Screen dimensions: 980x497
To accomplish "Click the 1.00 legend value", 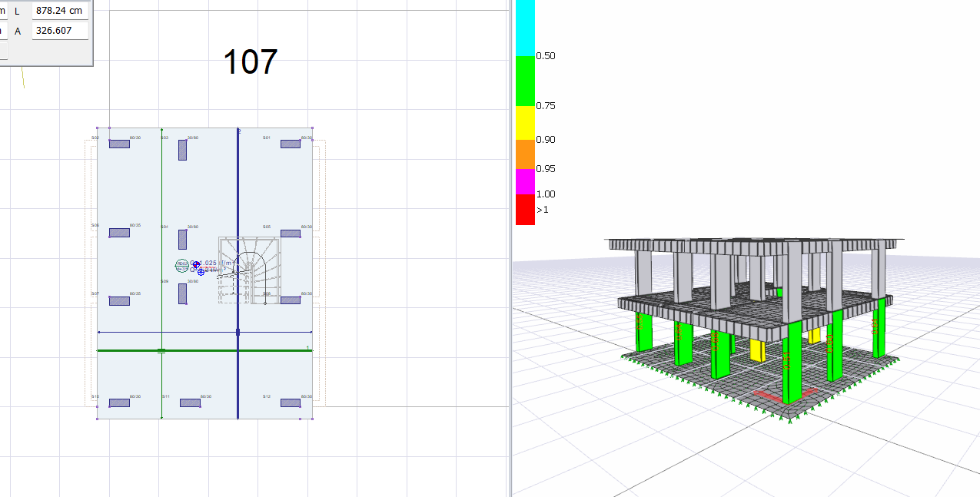I will coord(546,194).
